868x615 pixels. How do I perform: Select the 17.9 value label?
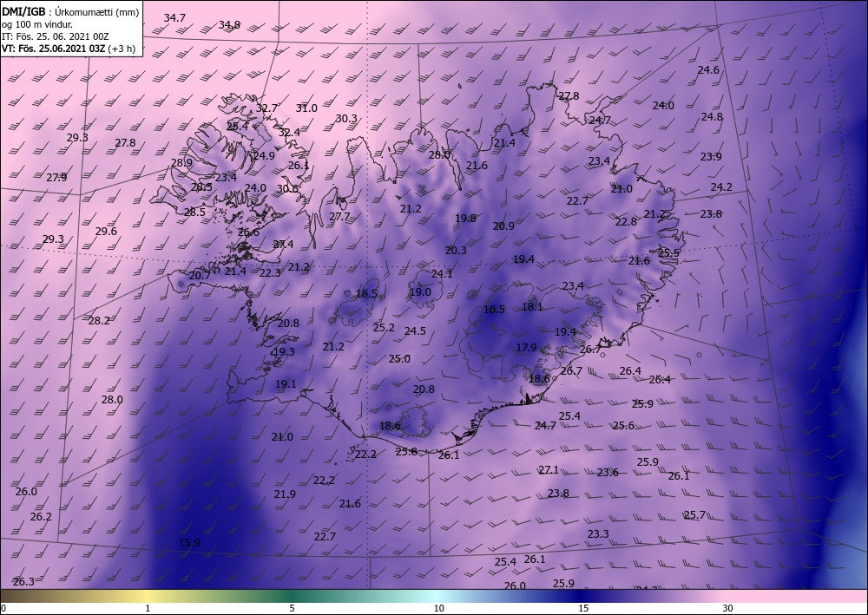click(x=526, y=347)
